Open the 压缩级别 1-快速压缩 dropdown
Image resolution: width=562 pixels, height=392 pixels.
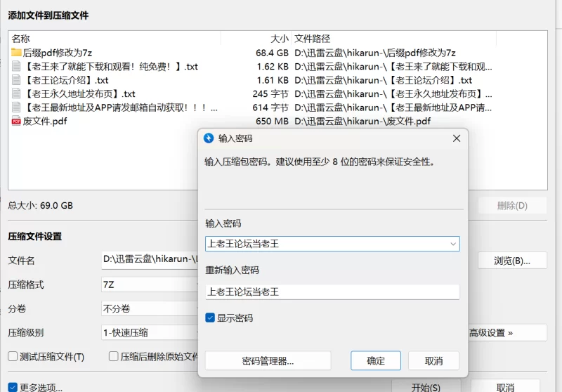pos(150,332)
